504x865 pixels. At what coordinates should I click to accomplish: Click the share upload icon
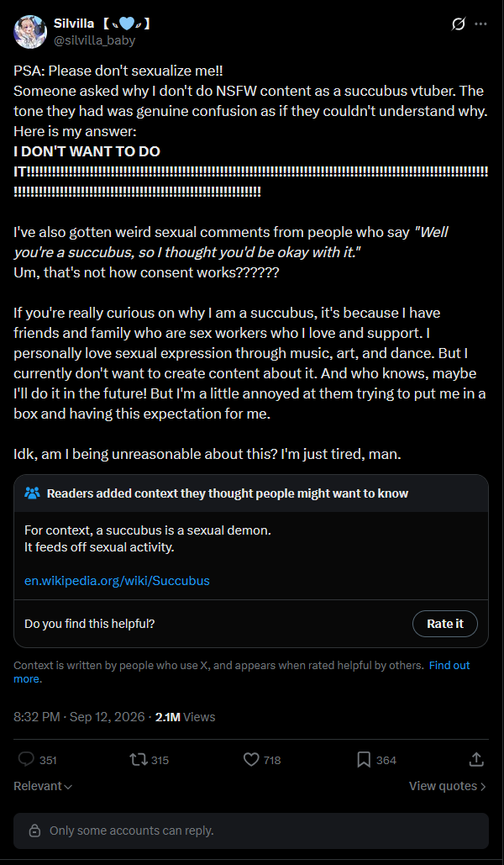coord(476,760)
